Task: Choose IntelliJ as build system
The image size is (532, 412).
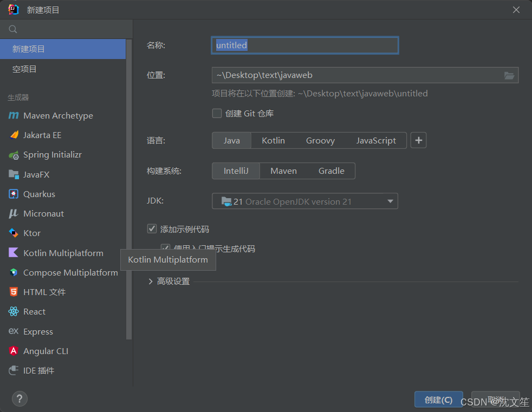Action: pyautogui.click(x=236, y=171)
